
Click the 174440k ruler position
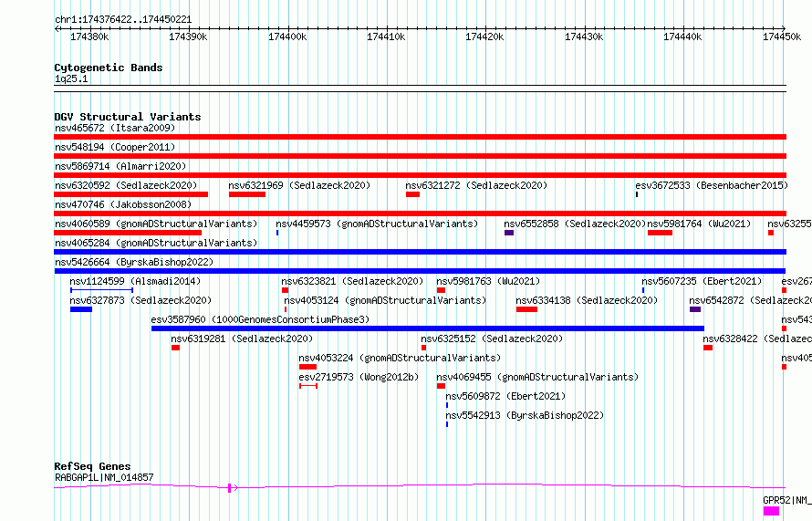pos(682,36)
